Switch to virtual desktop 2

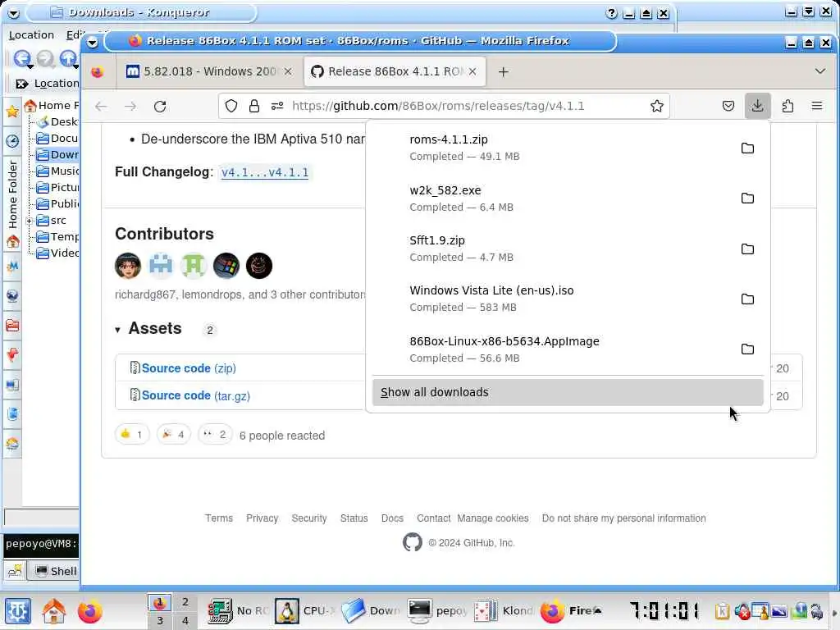(185, 601)
